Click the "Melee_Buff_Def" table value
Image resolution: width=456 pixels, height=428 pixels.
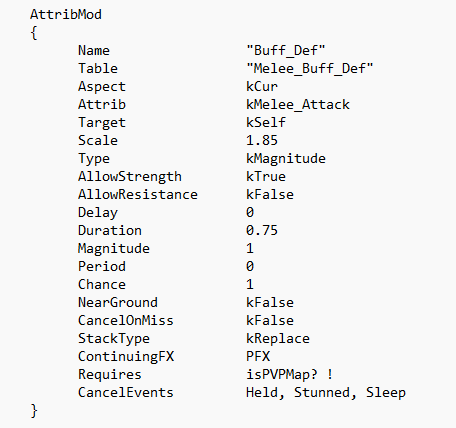(309, 68)
